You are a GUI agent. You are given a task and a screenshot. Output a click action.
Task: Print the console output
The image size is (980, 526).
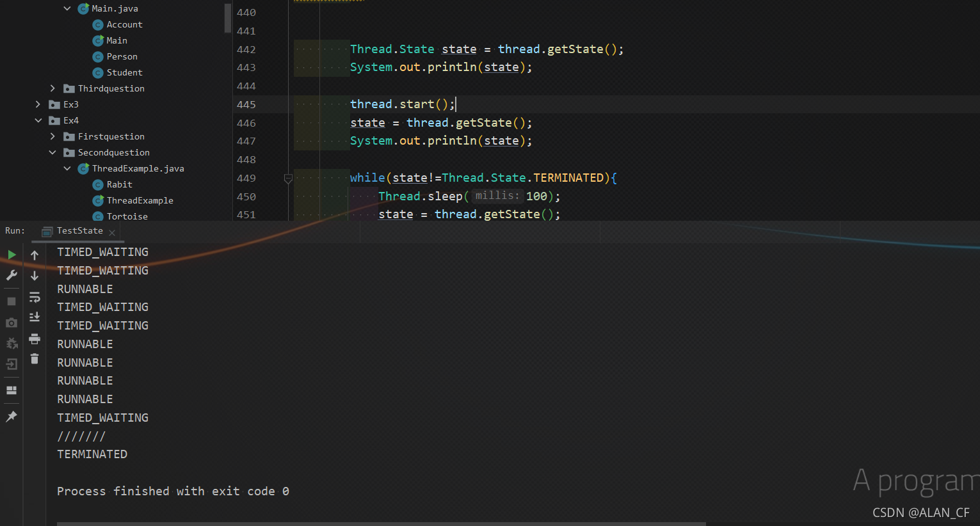point(35,339)
